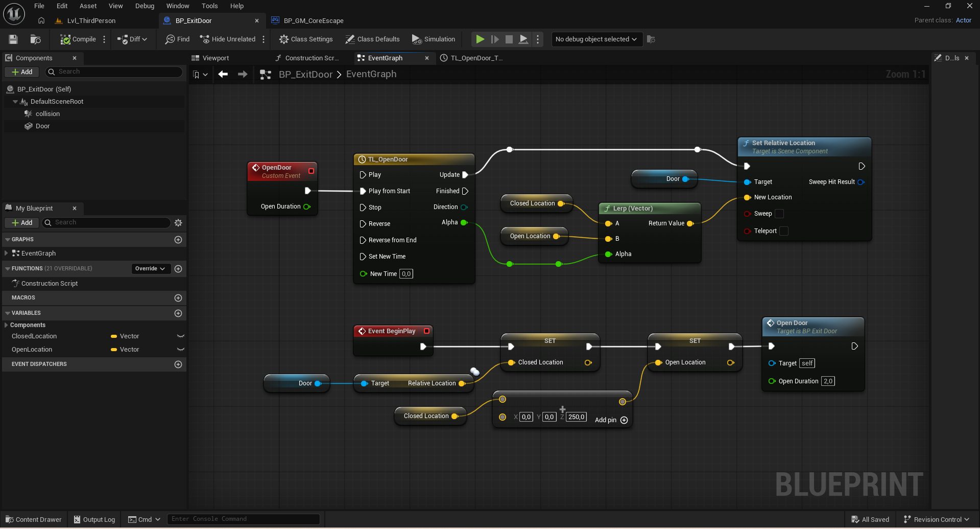The height and width of the screenshot is (529, 980).
Task: Toggle Hide Unrelated nodes
Action: (228, 39)
